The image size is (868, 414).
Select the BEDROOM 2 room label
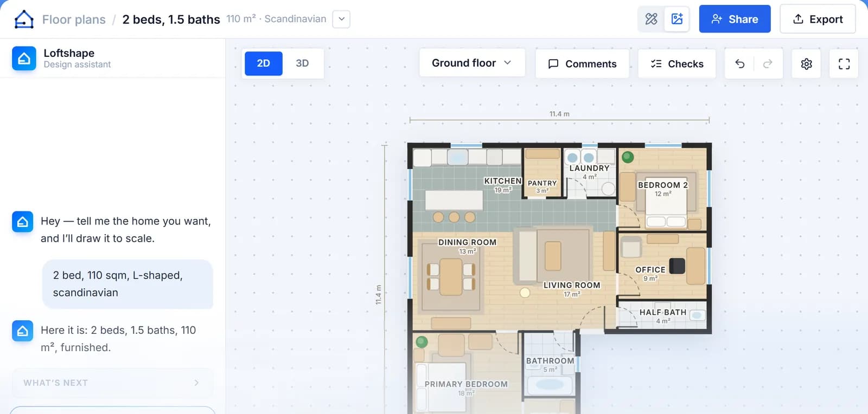pyautogui.click(x=663, y=185)
